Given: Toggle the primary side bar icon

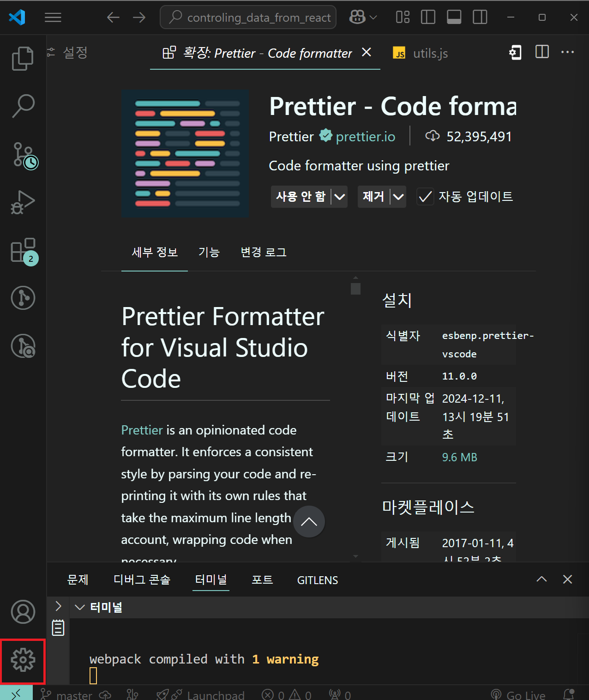Looking at the screenshot, I should pyautogui.click(x=428, y=18).
